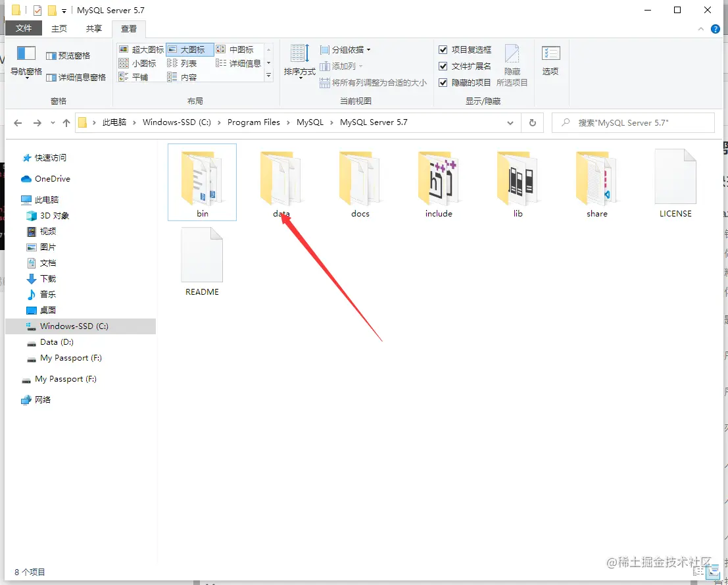The width and height of the screenshot is (728, 585).
Task: Uncheck the 文件扩展名 file extensions checkbox
Action: [x=443, y=66]
